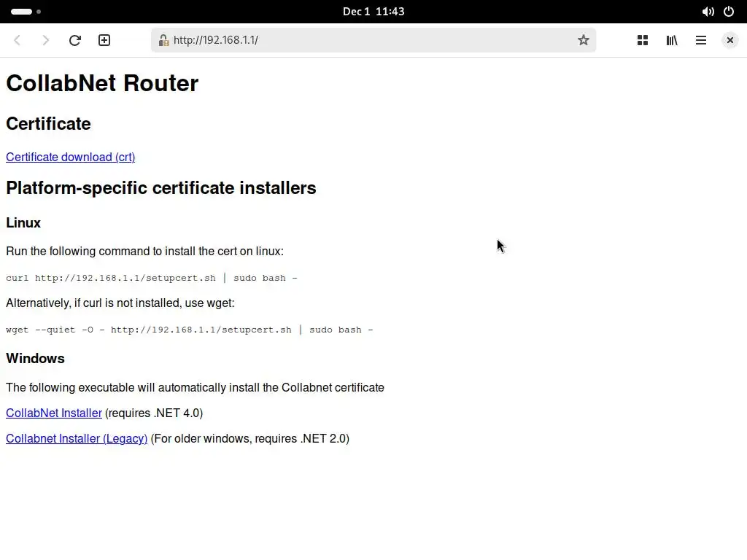The width and height of the screenshot is (747, 560).
Task: Open the Certificate download (crt) link
Action: pyautogui.click(x=71, y=157)
